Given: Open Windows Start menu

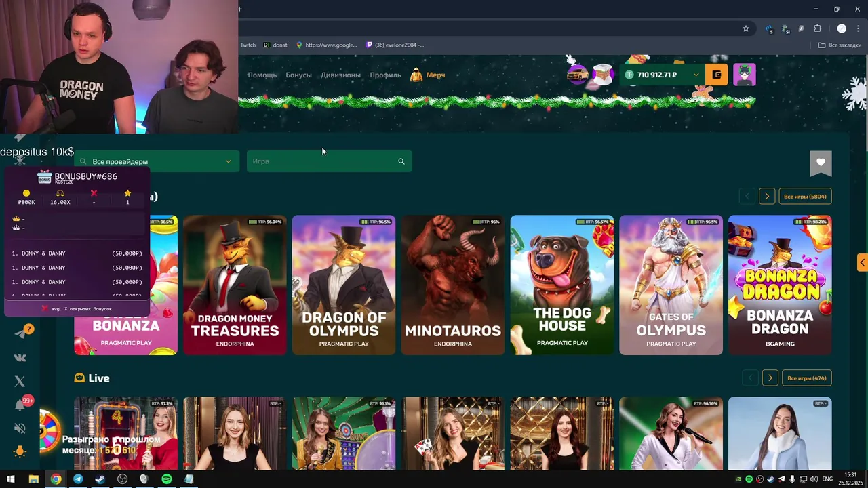Looking at the screenshot, I should pos(11,479).
